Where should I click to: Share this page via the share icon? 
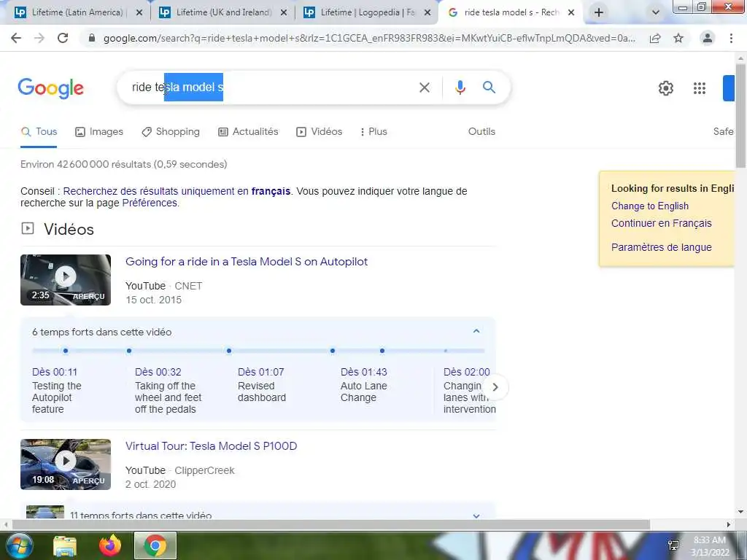pos(655,38)
